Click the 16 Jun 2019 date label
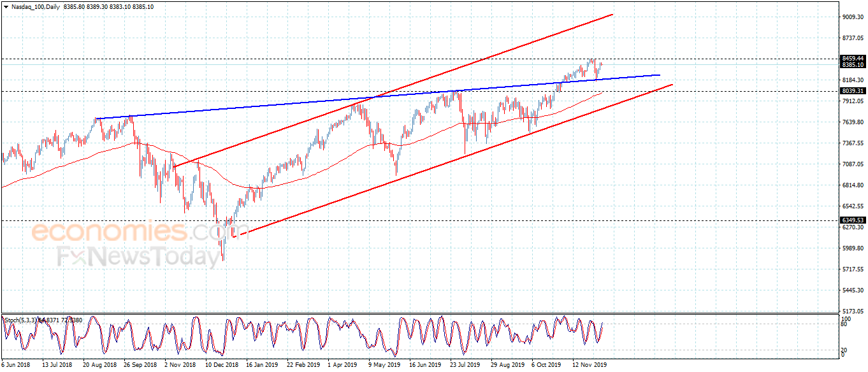Viewport: 868px width, 372px height. (x=426, y=365)
